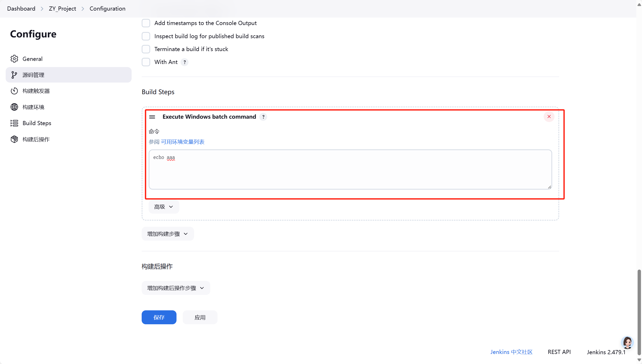Click the 构建后操作 package icon
642x364 pixels.
tap(14, 139)
